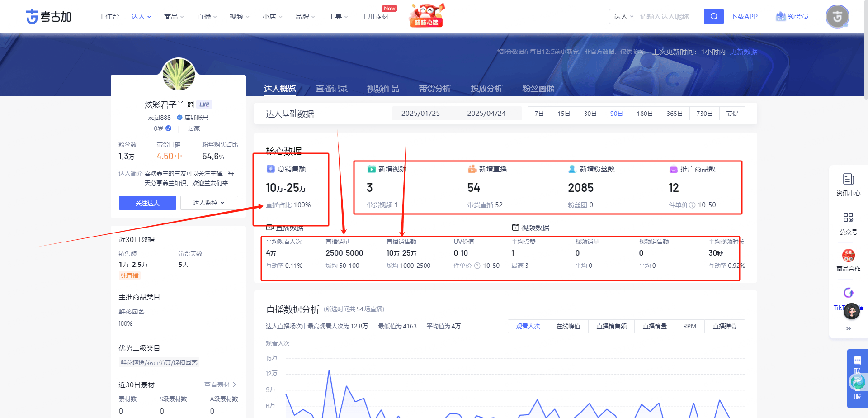Expand the 视频 navigation dropdown

coord(239,16)
